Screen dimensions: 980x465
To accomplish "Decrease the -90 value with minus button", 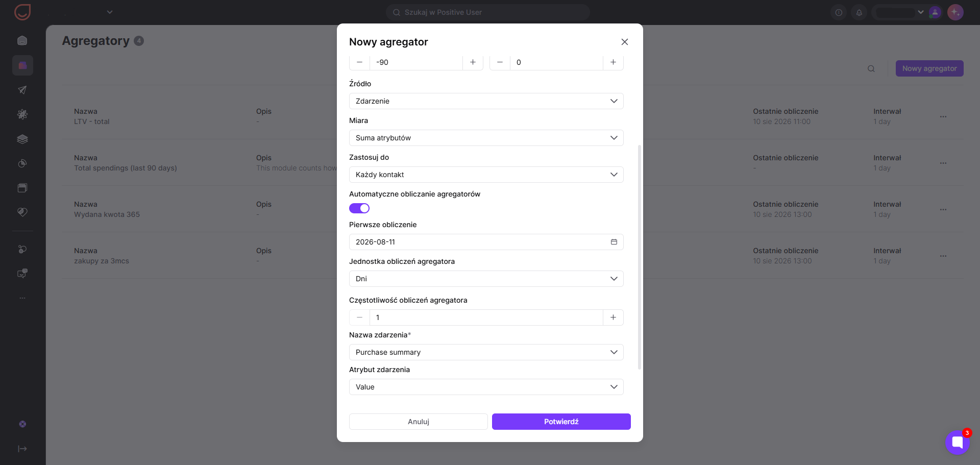I will click(x=359, y=62).
